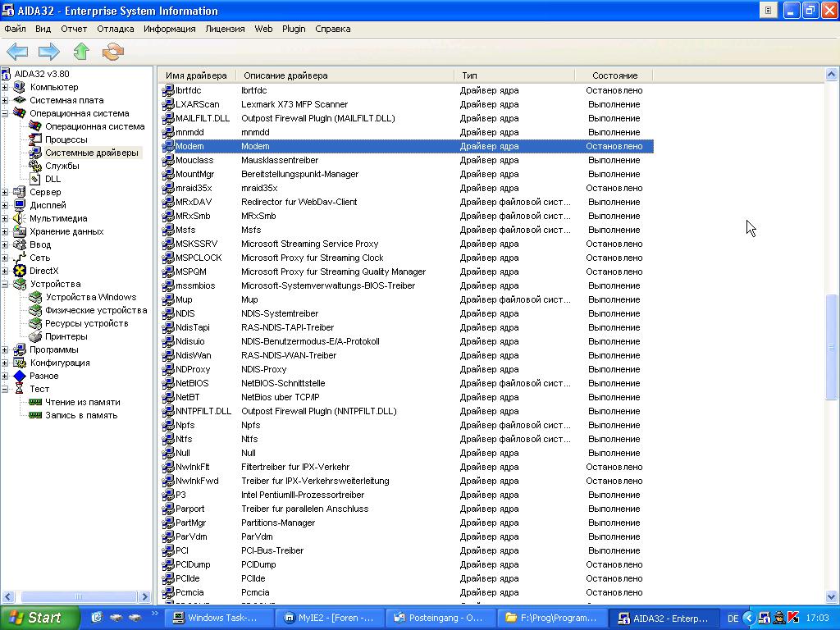
Task: Click the Принтеры printer icon
Action: pos(34,336)
